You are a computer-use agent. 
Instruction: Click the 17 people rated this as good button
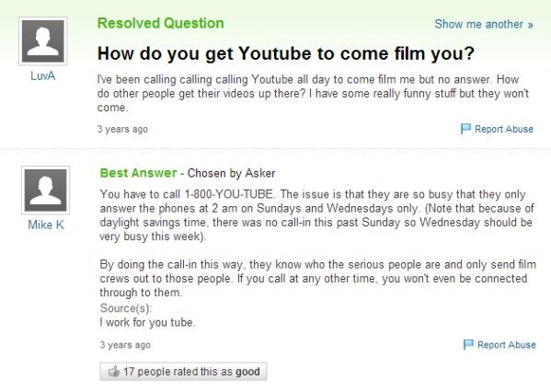click(x=183, y=372)
